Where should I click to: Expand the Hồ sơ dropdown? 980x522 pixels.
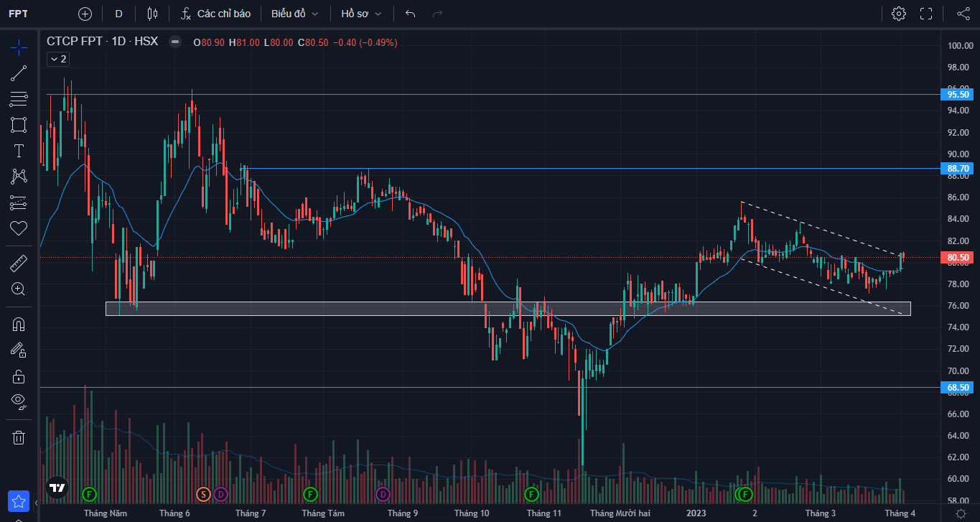tap(361, 14)
